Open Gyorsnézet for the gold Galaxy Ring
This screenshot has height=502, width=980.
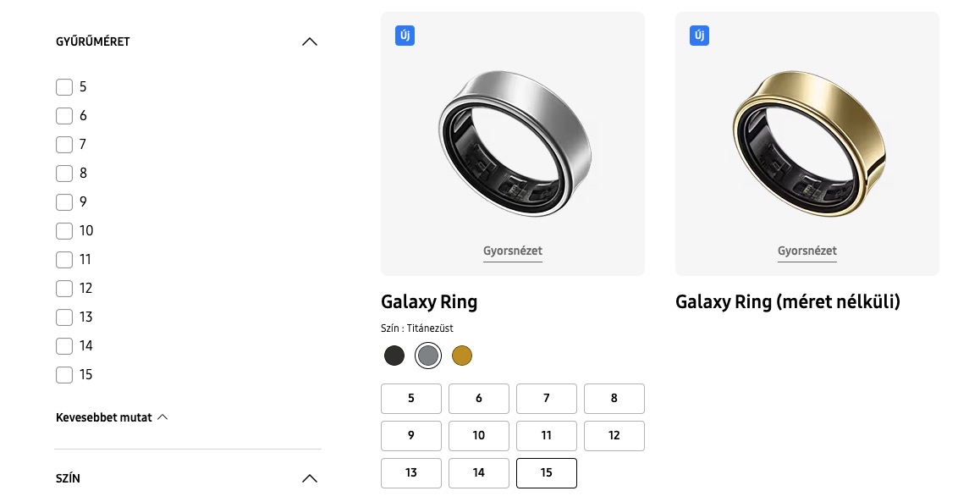[x=807, y=251]
